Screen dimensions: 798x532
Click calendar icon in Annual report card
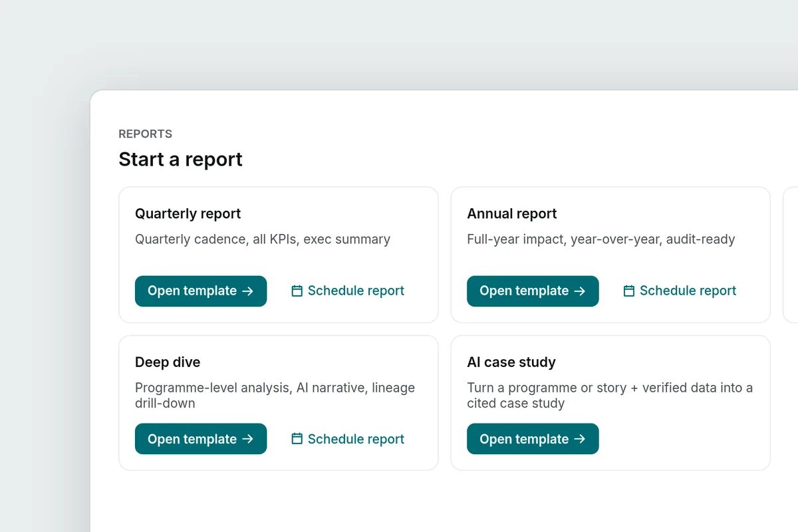[629, 291]
